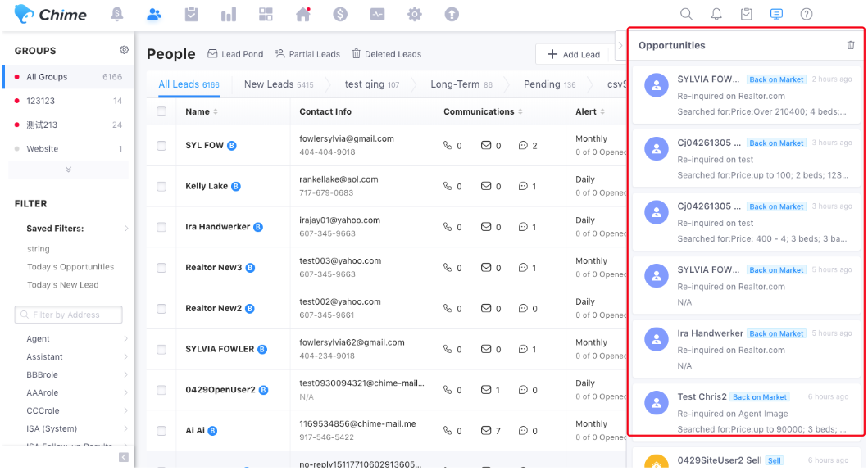Expand the Saved Filters arrow
This screenshot has width=868, height=471.
coord(126,228)
